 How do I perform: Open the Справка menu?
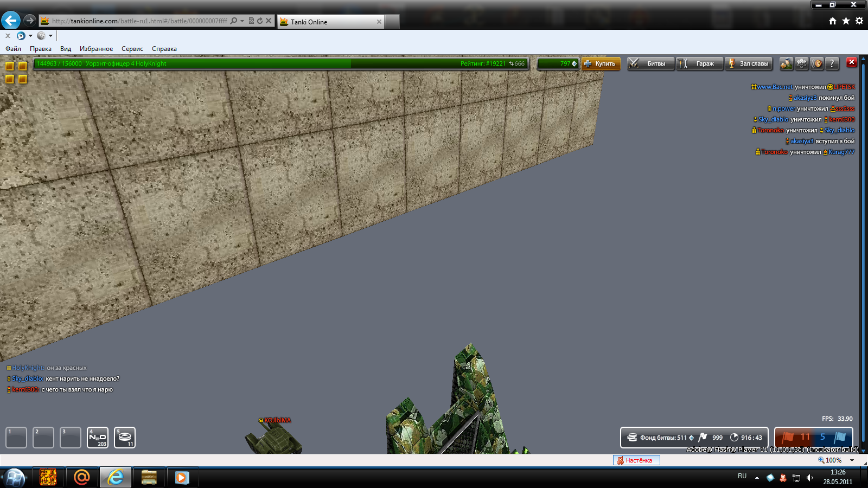(164, 49)
